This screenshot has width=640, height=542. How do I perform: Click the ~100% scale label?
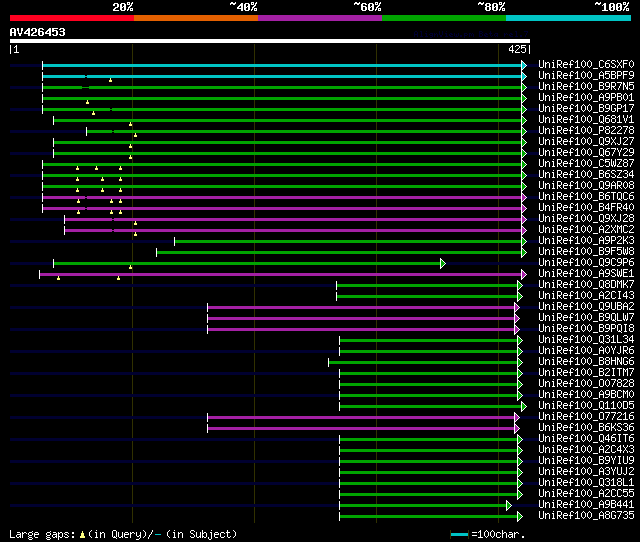[x=611, y=7]
